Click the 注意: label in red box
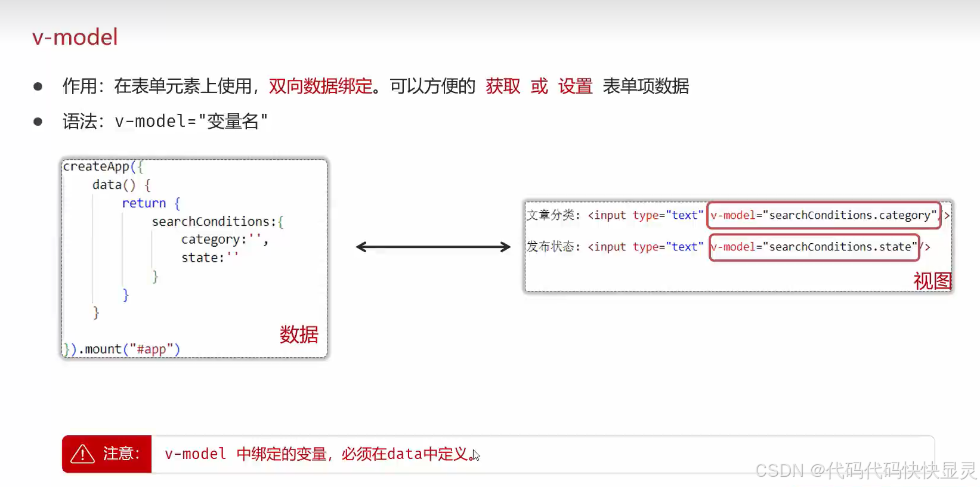The height and width of the screenshot is (487, 980). (x=121, y=454)
